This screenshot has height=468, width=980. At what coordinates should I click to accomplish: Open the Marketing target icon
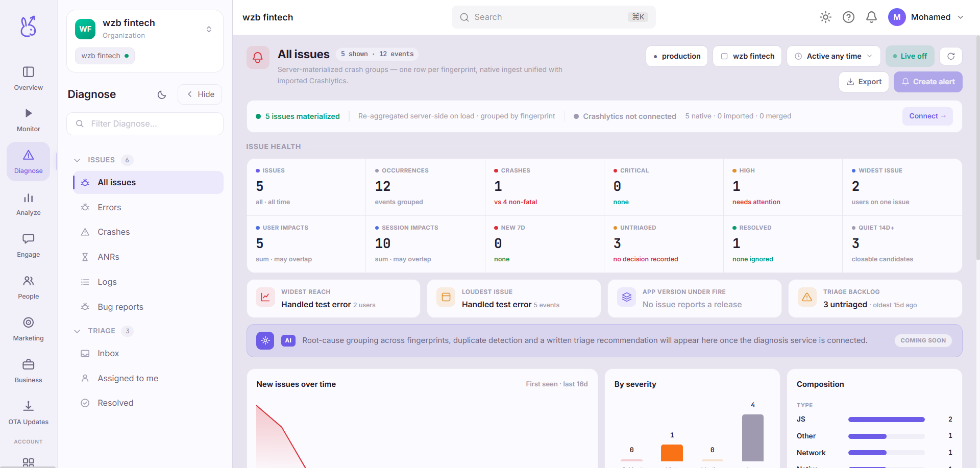click(x=29, y=323)
